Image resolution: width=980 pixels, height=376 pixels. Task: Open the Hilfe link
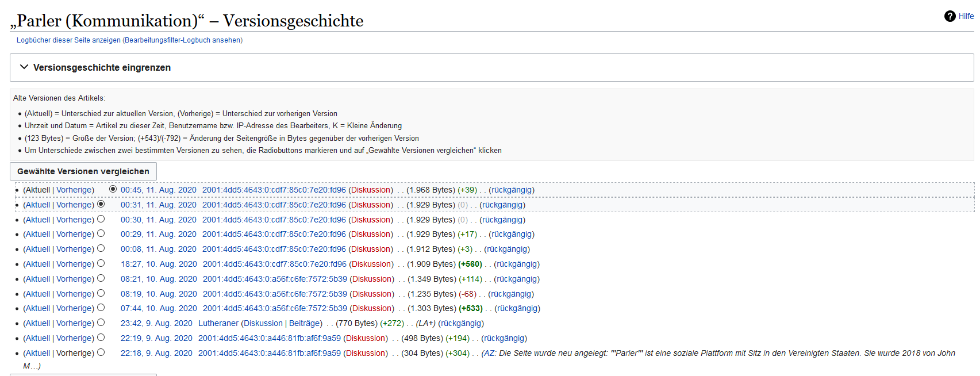pyautogui.click(x=966, y=16)
